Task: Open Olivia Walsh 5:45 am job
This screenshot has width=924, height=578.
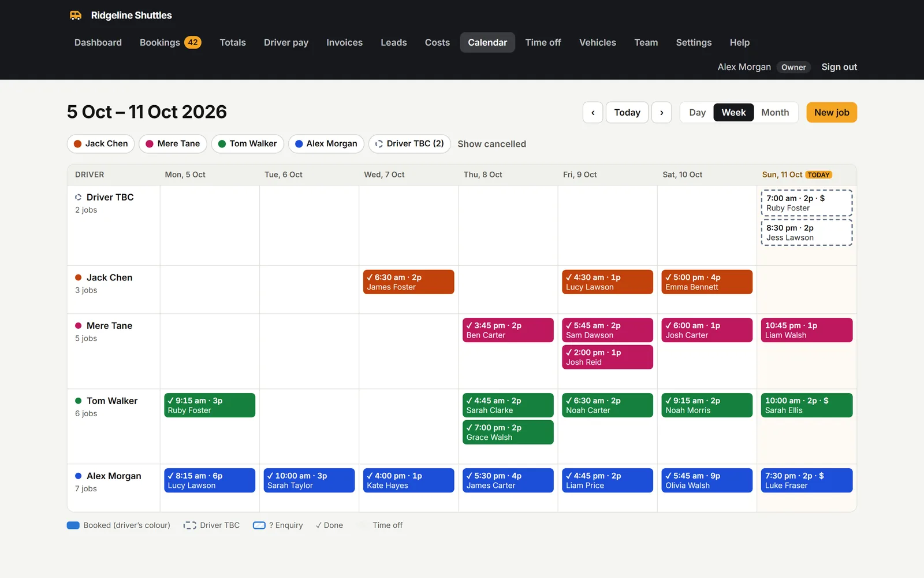Action: click(707, 480)
